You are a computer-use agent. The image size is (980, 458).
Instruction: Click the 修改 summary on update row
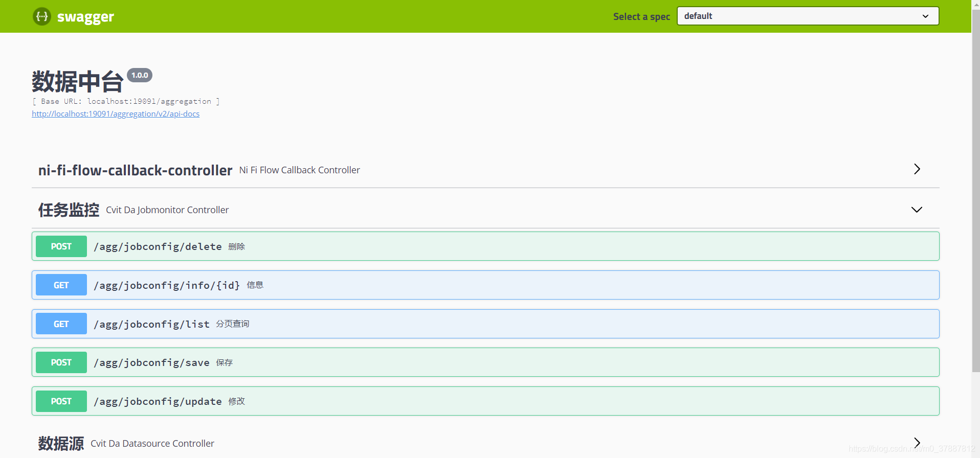(236, 401)
